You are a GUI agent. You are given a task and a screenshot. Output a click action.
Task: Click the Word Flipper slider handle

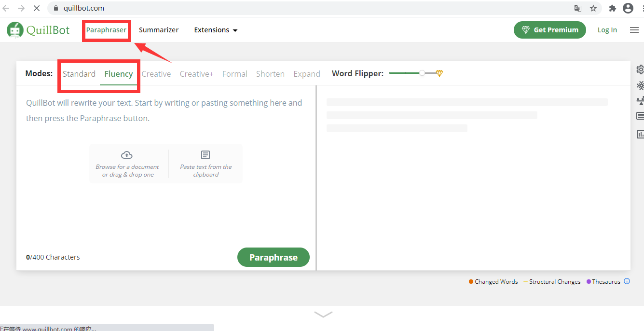(422, 73)
